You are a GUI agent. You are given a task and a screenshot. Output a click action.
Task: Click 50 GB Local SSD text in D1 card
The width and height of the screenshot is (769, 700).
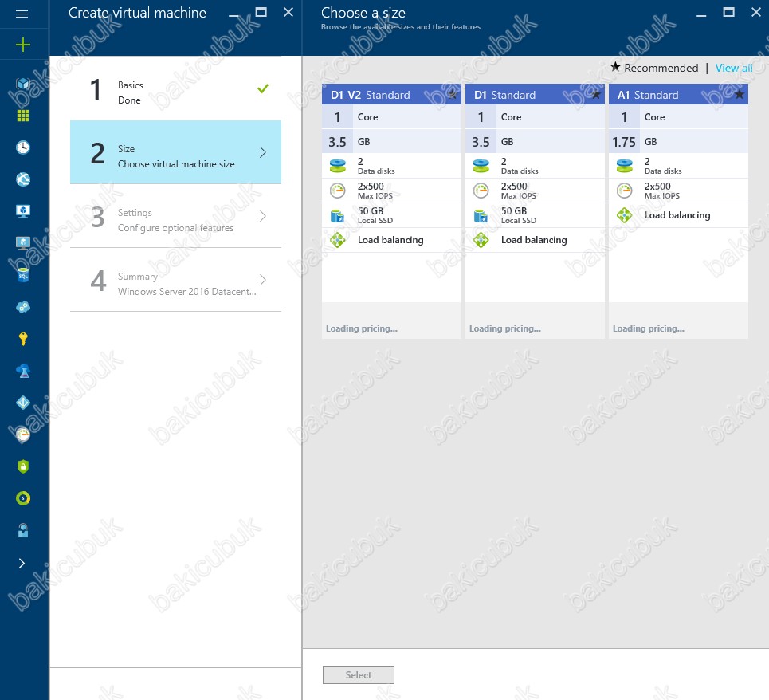point(519,215)
